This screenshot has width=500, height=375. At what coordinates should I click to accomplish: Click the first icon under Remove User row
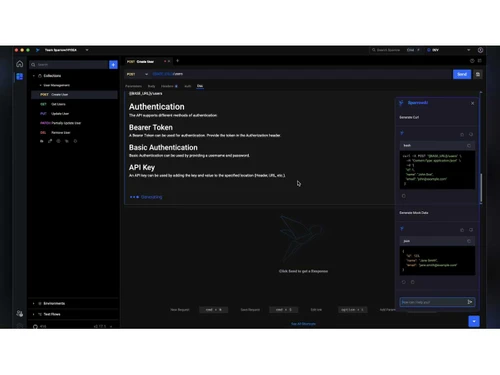pyautogui.click(x=42, y=141)
